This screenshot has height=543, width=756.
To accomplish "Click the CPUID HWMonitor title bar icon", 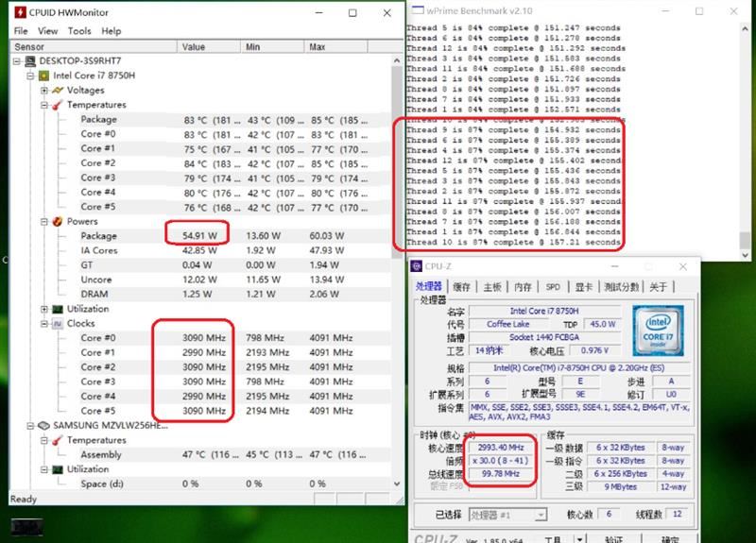I will (20, 12).
